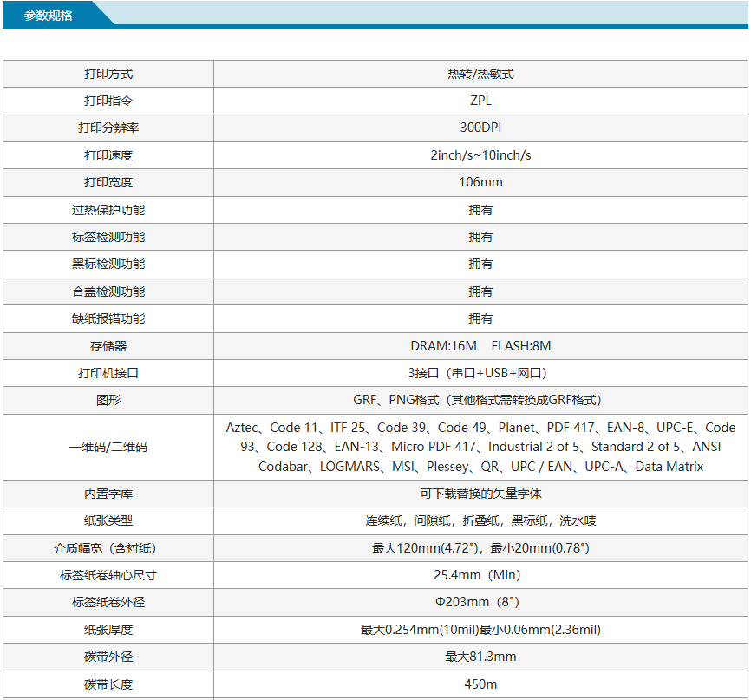Click 拥有 next to 缺纸报错功能

click(x=480, y=318)
